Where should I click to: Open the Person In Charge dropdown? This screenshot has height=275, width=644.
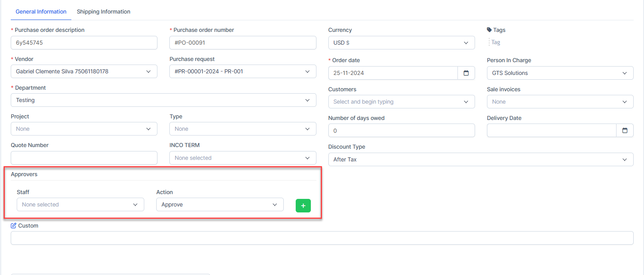[x=560, y=73]
